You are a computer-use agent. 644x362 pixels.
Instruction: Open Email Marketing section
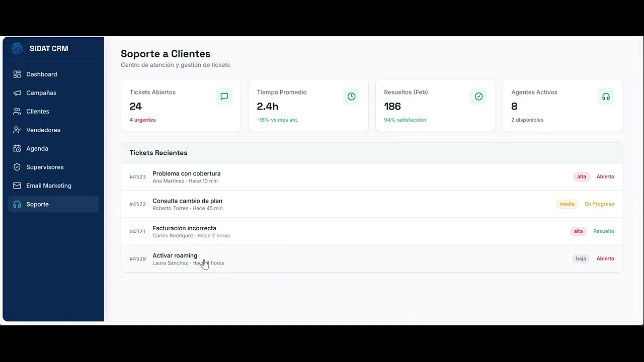pyautogui.click(x=53, y=186)
